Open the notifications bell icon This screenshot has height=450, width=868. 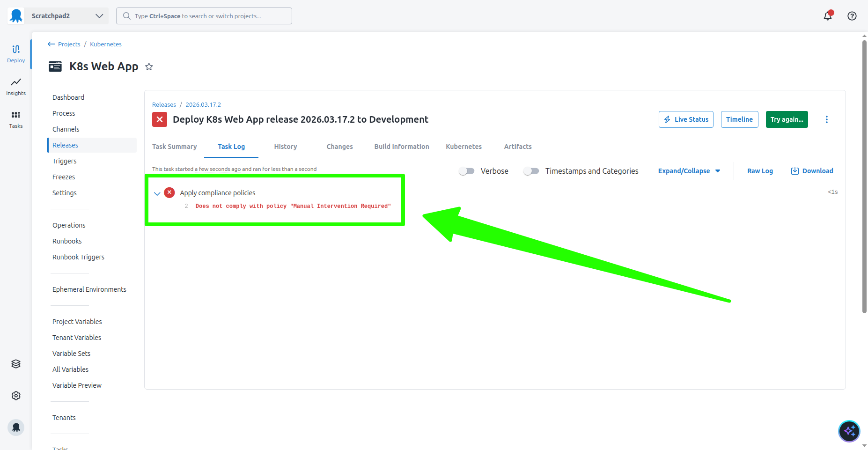(x=827, y=16)
